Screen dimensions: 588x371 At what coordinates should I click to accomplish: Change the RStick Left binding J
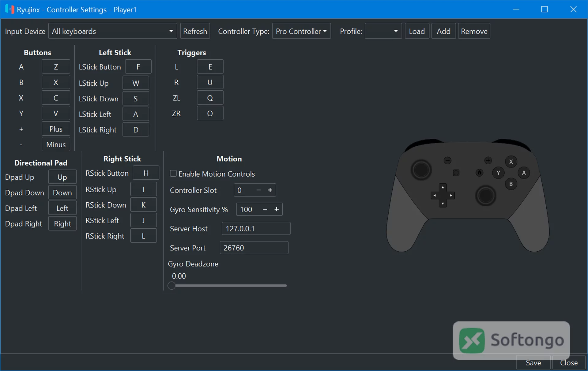click(143, 220)
